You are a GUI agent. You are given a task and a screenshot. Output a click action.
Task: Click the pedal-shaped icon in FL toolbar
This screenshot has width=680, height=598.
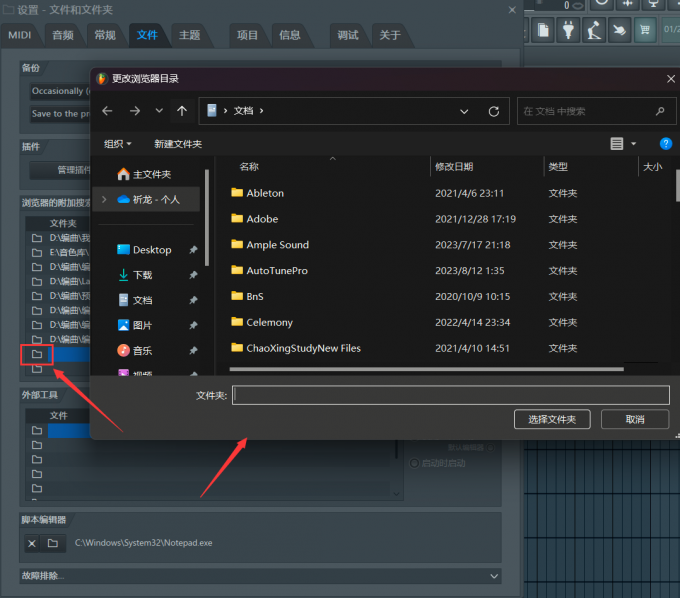[x=594, y=30]
